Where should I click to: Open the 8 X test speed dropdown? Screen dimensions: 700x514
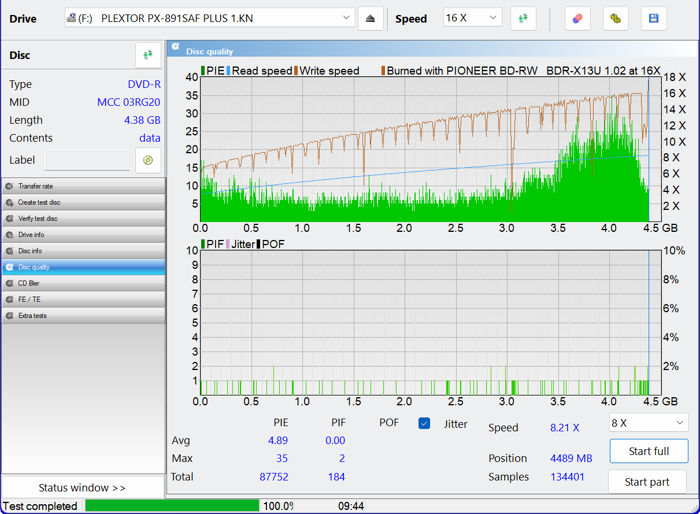648,423
